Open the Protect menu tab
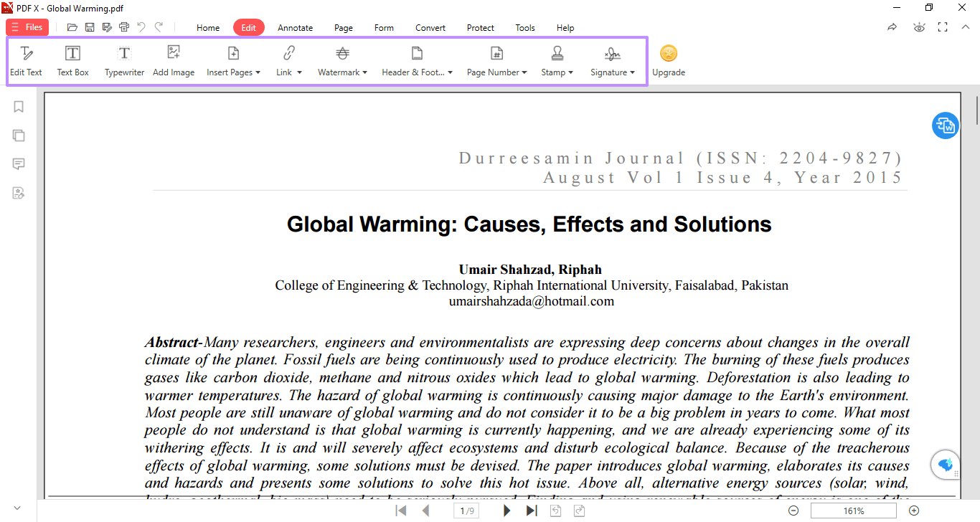This screenshot has width=980, height=522. pyautogui.click(x=480, y=27)
